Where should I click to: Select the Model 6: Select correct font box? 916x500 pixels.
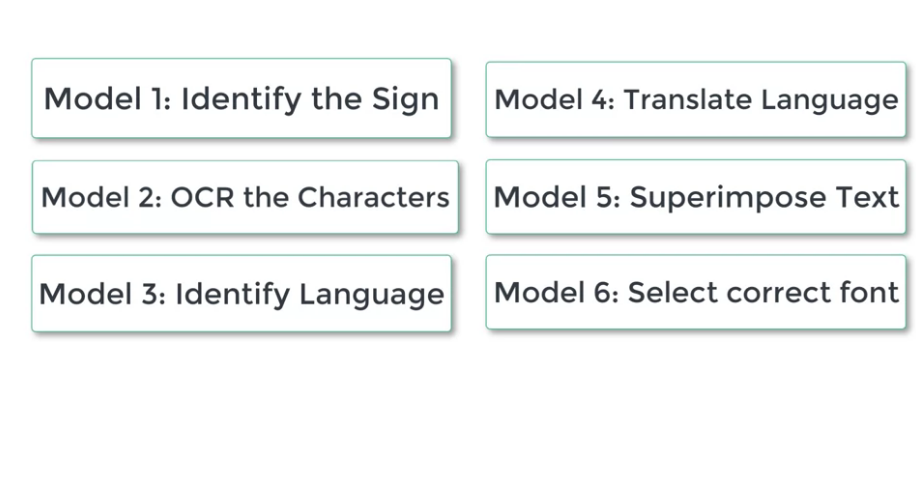point(696,292)
